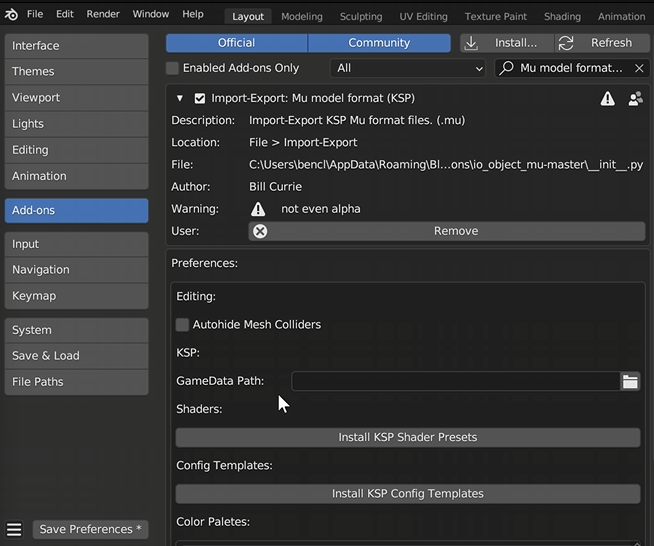Open the Render menu
The width and height of the screenshot is (654, 546).
click(x=103, y=14)
